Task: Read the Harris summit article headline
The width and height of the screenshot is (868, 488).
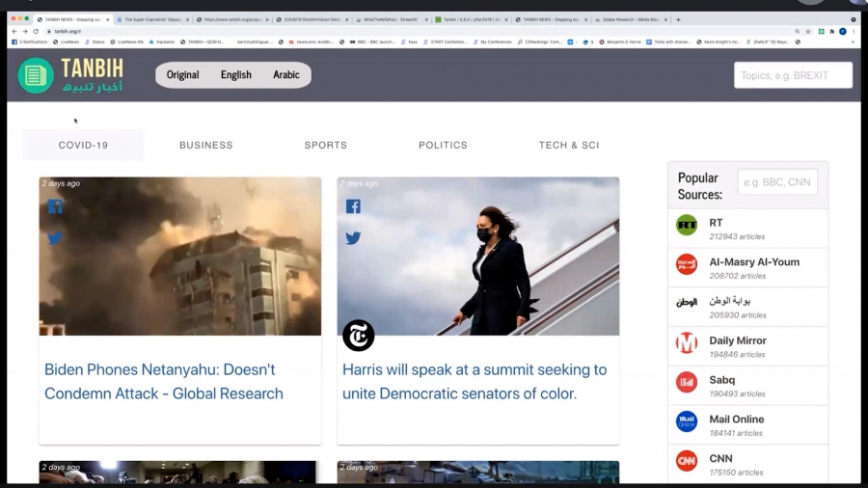Action: tap(475, 381)
